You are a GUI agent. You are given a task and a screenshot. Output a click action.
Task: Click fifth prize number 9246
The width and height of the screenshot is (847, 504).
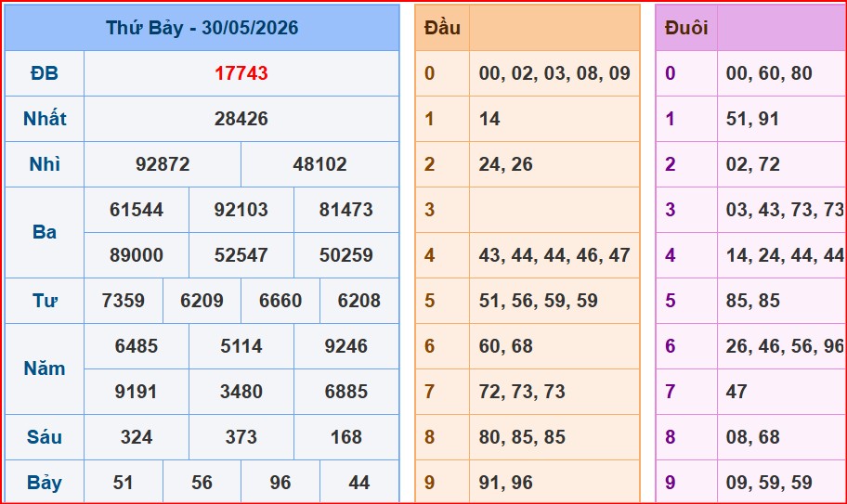(345, 346)
